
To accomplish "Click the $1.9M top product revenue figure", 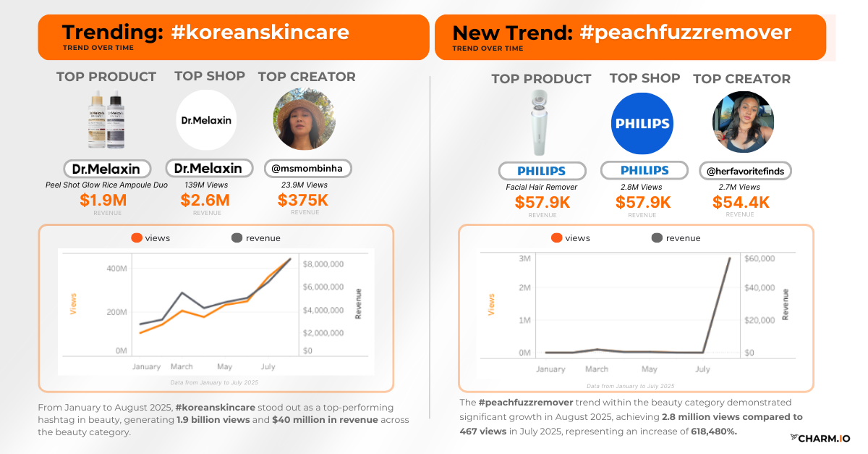I will 103,200.
